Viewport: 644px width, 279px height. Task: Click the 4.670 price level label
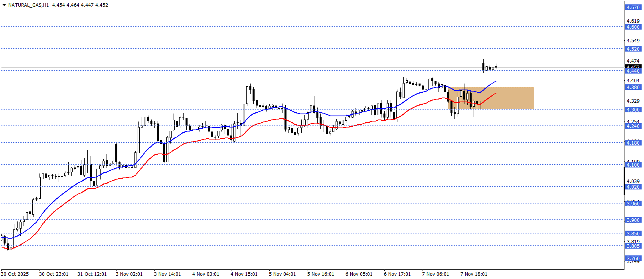point(633,8)
